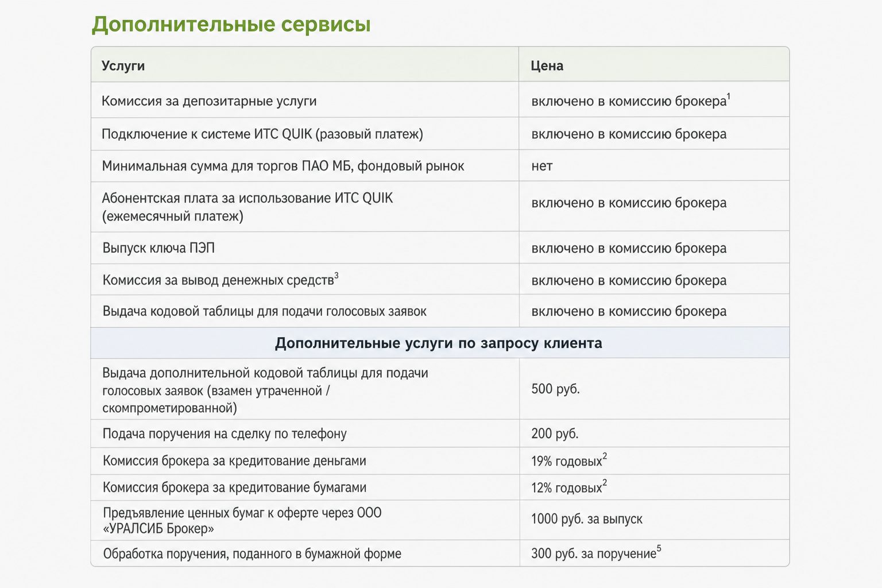
Task: Click the 'Дополнительные сервисы' heading
Action: [231, 25]
